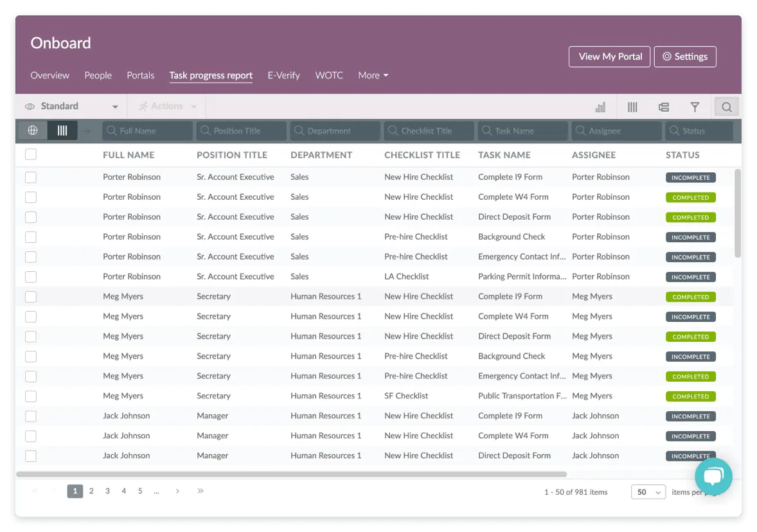Switch to the E-Verify tab
This screenshot has width=757, height=532.
[284, 75]
